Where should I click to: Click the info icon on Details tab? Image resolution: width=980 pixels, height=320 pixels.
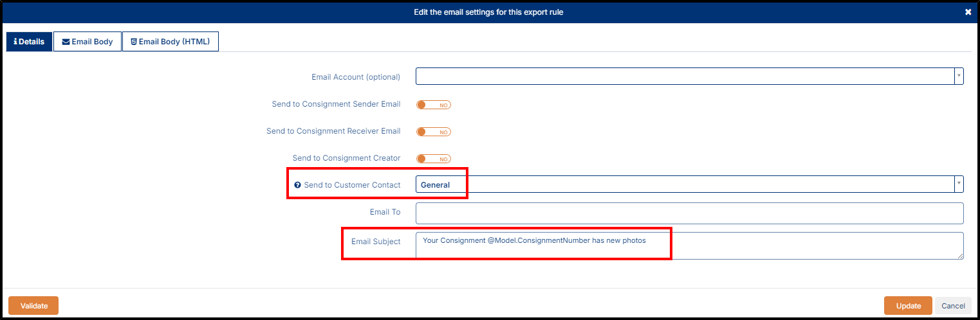tap(15, 42)
